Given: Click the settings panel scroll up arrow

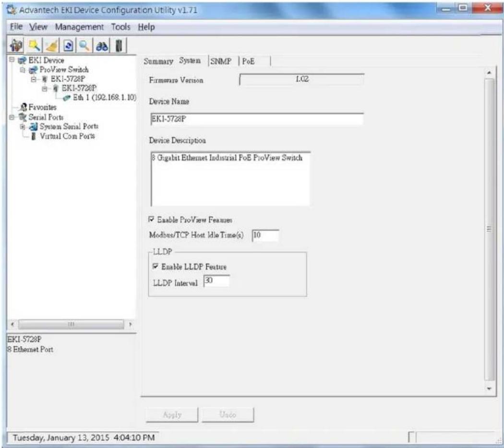Looking at the screenshot, I should click(489, 73).
